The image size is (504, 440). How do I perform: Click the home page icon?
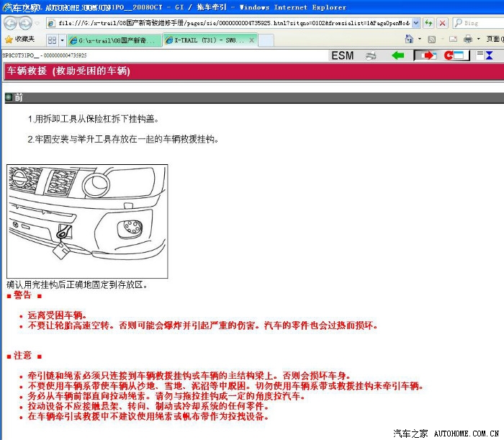coord(409,40)
